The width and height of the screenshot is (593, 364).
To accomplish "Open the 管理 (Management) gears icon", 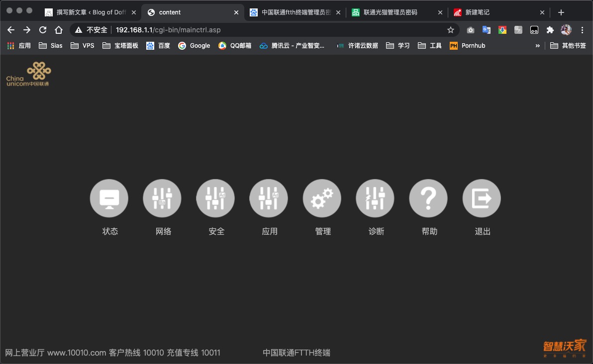I will [x=322, y=198].
